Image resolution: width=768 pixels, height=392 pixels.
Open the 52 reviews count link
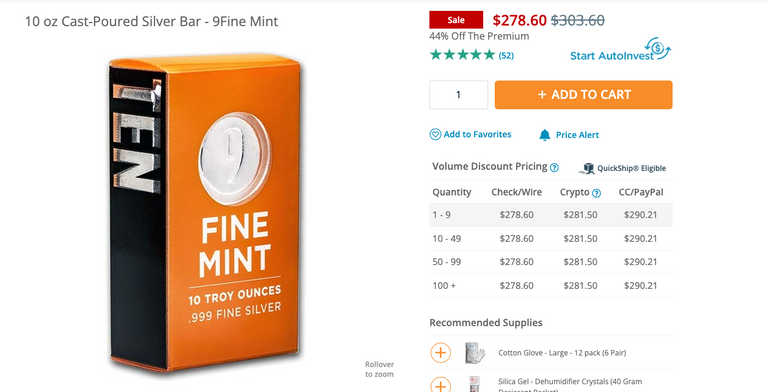506,55
